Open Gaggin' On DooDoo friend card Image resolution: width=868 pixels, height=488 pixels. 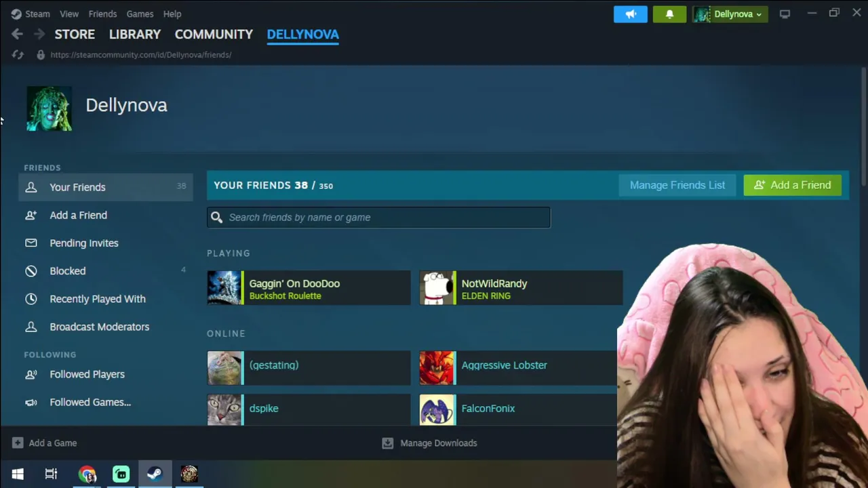(309, 288)
